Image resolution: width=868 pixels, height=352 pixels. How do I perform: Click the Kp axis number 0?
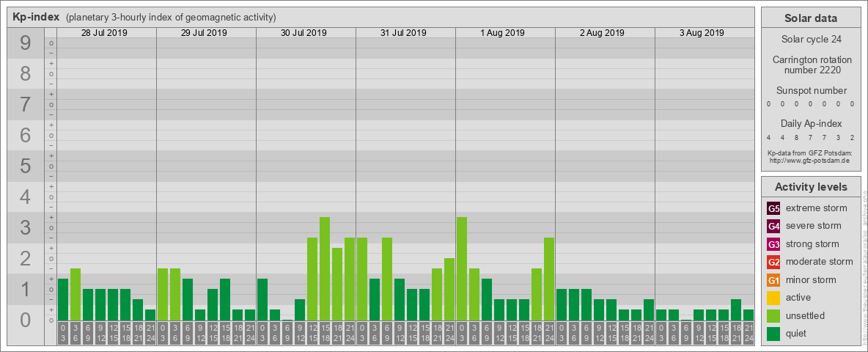point(26,320)
